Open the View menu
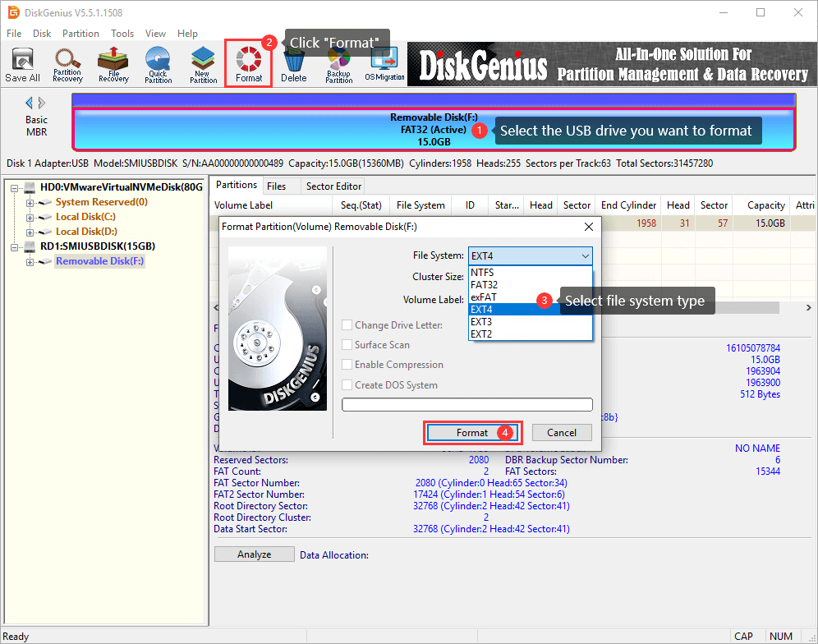This screenshot has height=644, width=818. 155,34
